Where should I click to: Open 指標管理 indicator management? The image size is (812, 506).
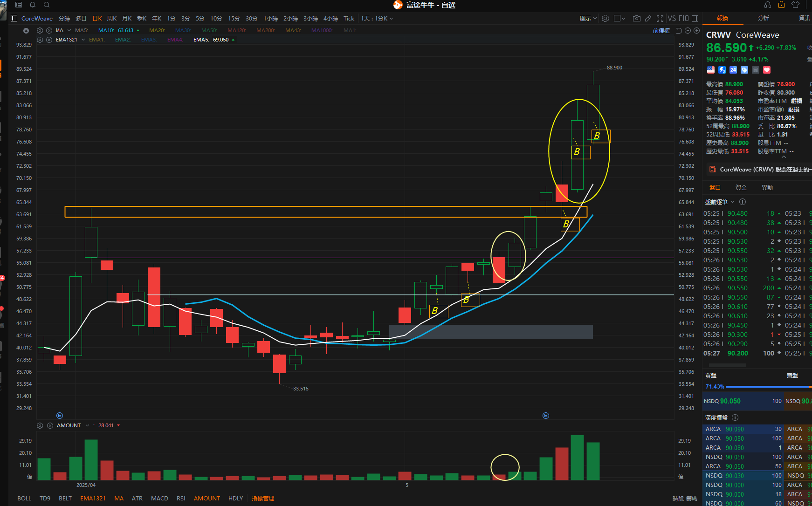263,499
